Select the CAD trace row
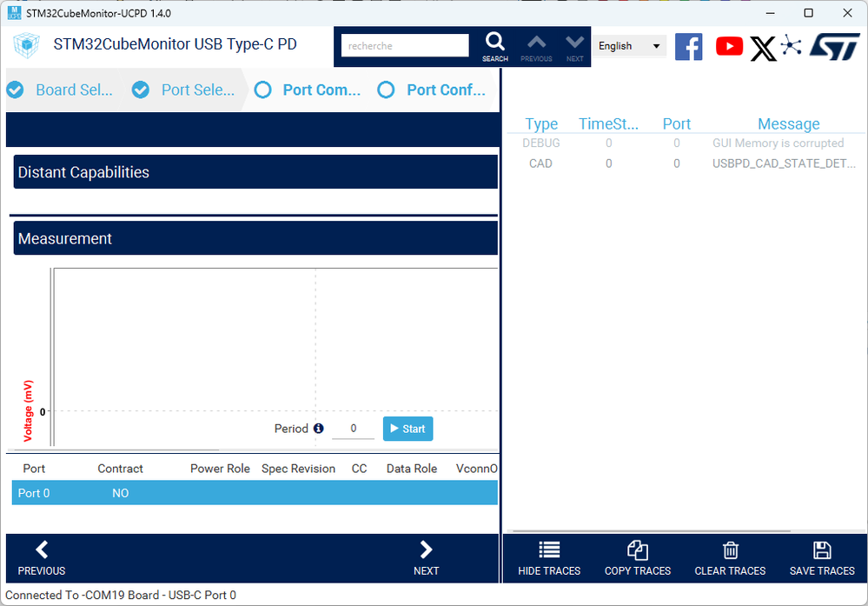 (686, 163)
